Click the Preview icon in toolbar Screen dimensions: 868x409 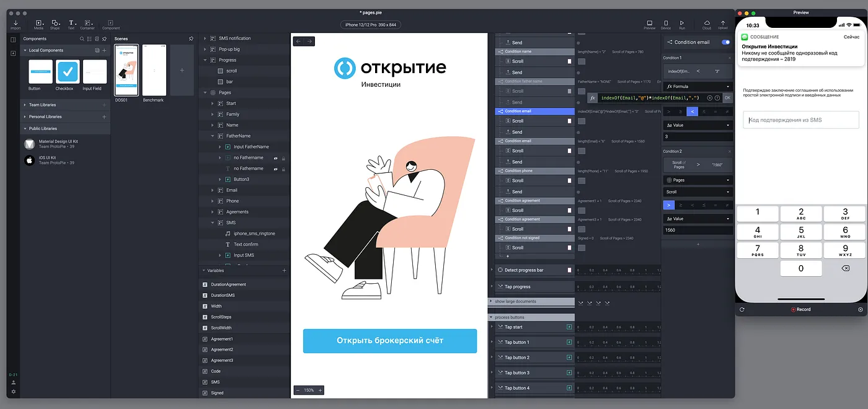point(649,24)
